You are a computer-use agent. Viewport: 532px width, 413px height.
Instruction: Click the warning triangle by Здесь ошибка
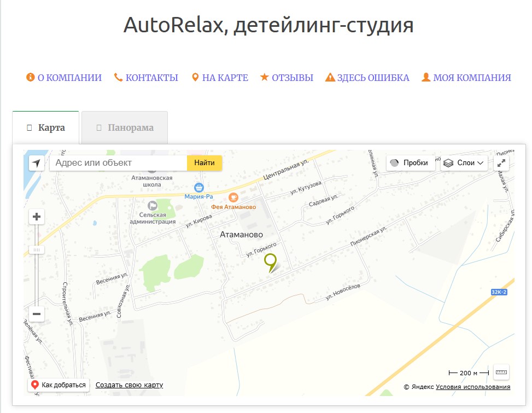330,77
